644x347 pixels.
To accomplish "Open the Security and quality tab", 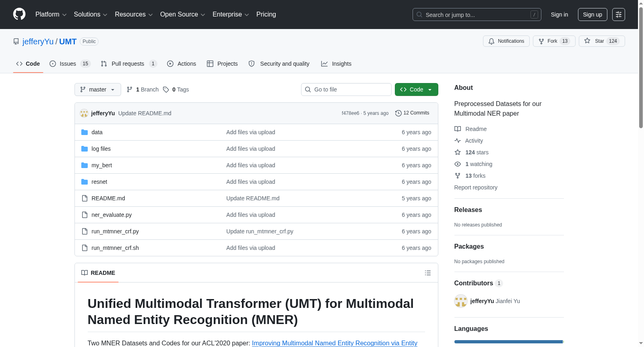I will point(279,64).
